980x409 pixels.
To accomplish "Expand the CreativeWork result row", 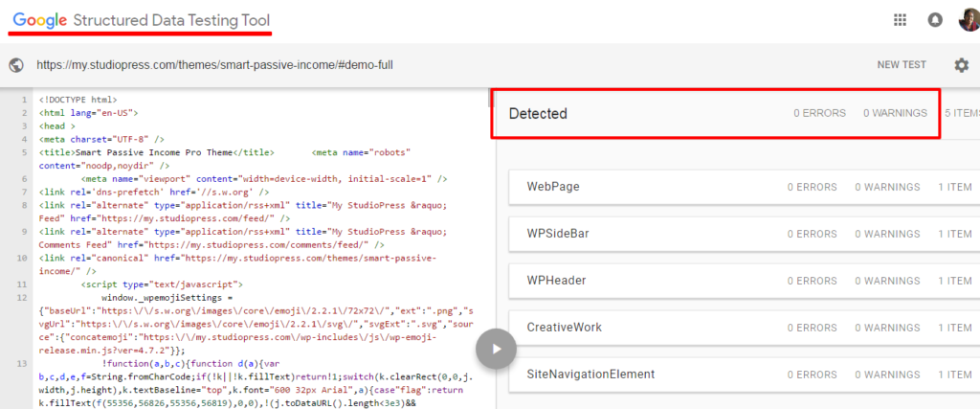I will point(745,328).
